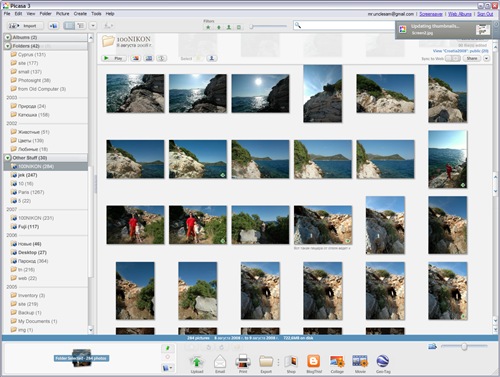Screen dimensions: 500x377
Task: Launch the Collage tool icon
Action: point(337,361)
